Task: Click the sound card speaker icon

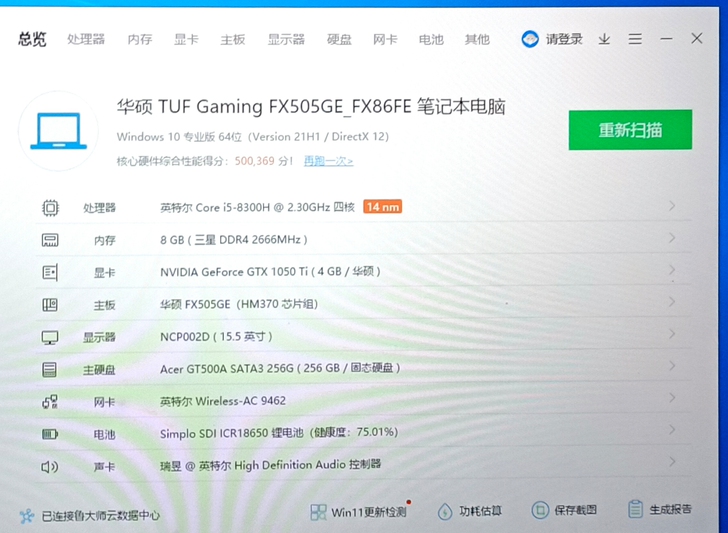Action: tap(50, 467)
